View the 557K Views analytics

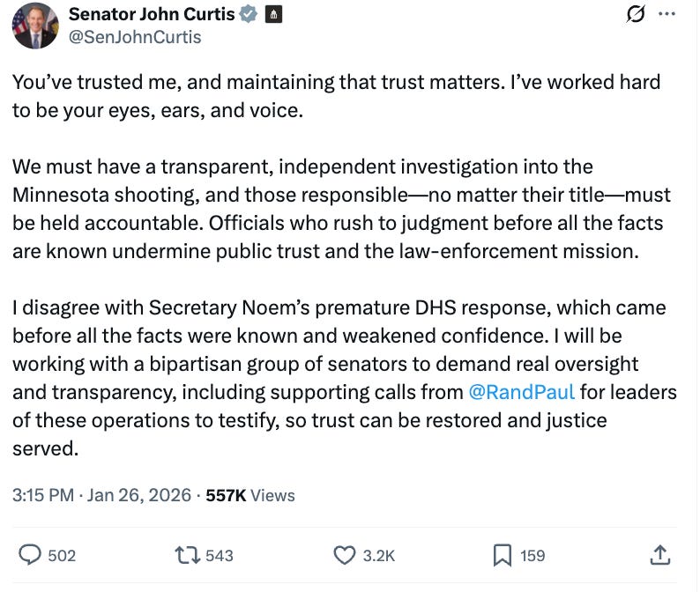click(250, 495)
